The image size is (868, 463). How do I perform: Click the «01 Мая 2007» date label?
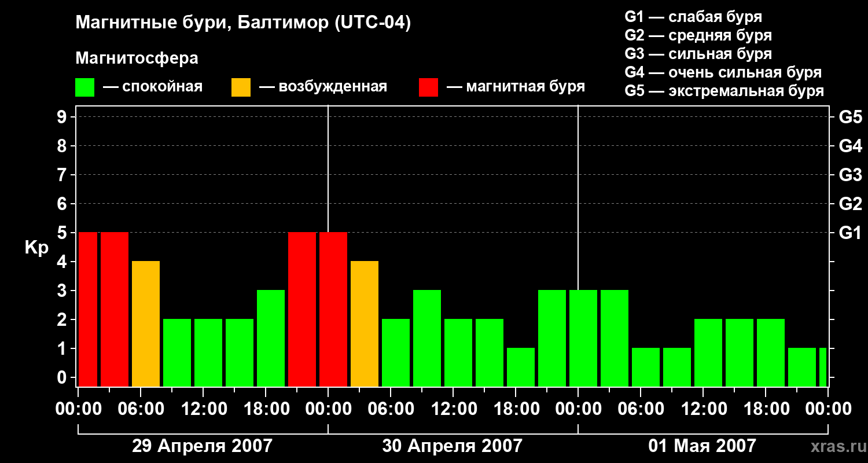702,446
